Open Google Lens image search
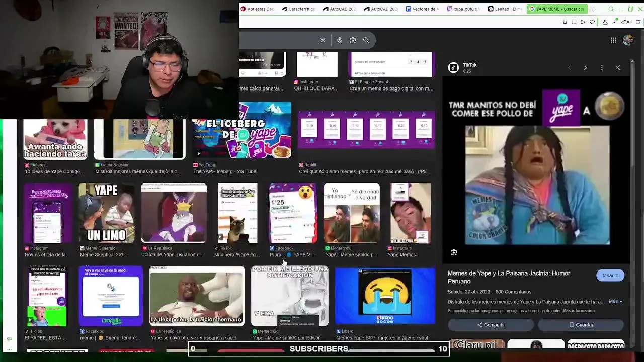Screen dimensions: 644x362 353,40
